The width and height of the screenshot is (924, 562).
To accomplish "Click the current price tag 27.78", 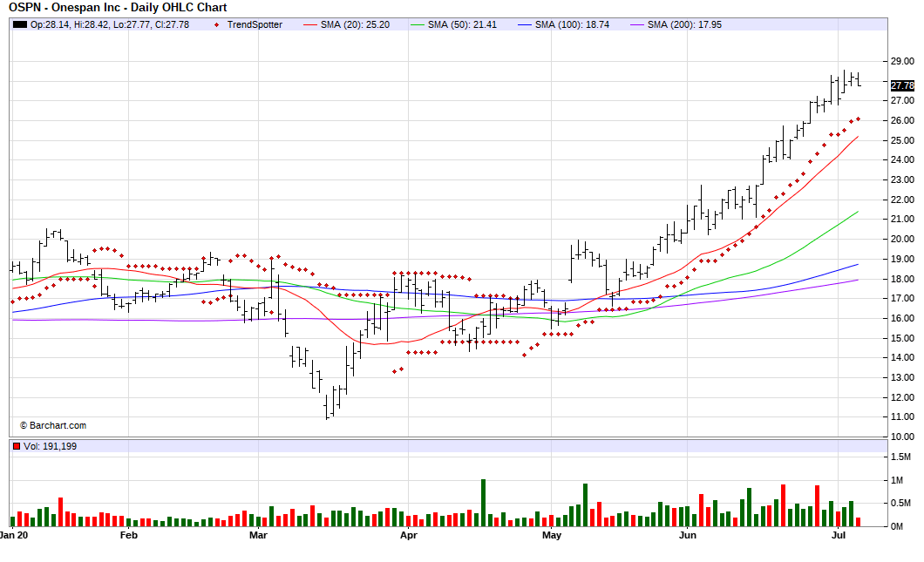I will pos(902,85).
